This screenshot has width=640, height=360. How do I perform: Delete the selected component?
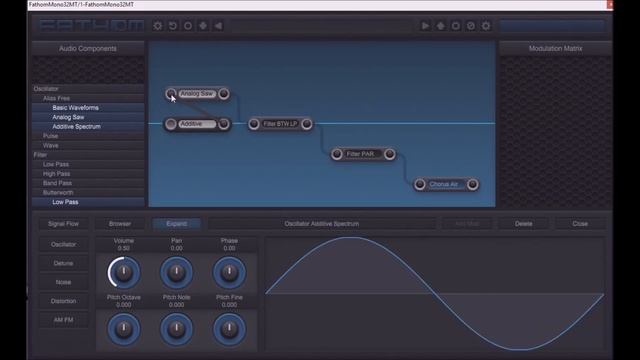[523, 224]
